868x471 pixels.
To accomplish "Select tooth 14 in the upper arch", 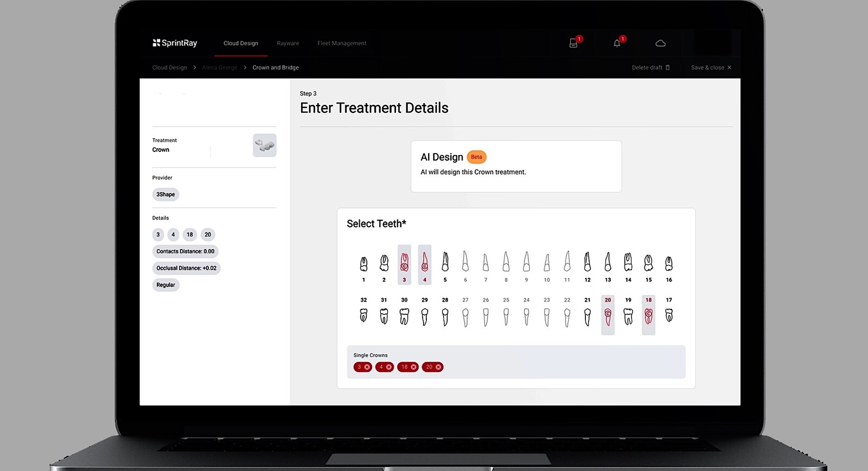I will [628, 264].
